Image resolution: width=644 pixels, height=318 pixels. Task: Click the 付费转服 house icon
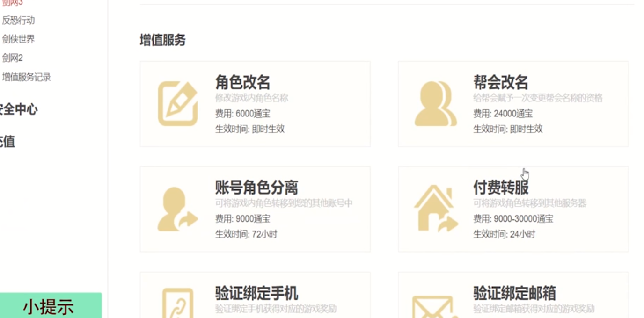[x=435, y=210]
